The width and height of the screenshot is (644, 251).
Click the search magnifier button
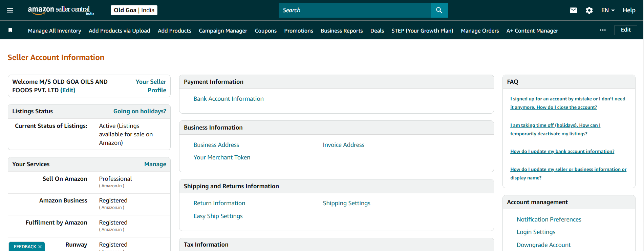click(439, 10)
